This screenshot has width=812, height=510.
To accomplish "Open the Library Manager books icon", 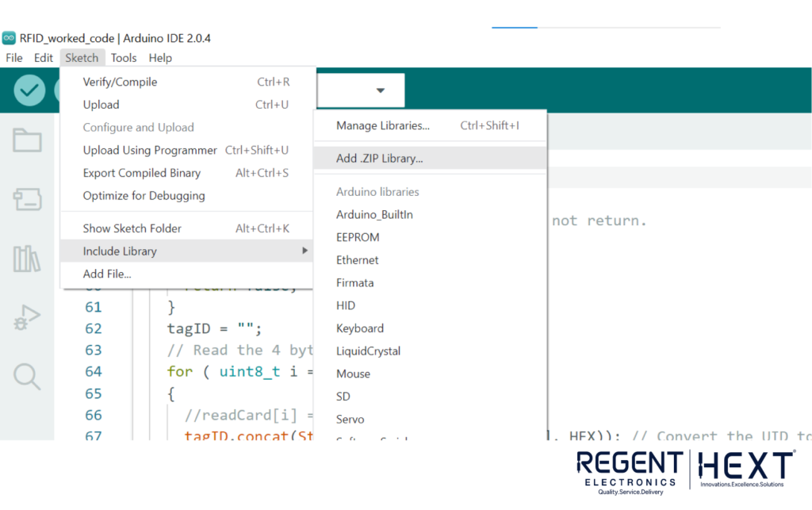I will click(27, 259).
